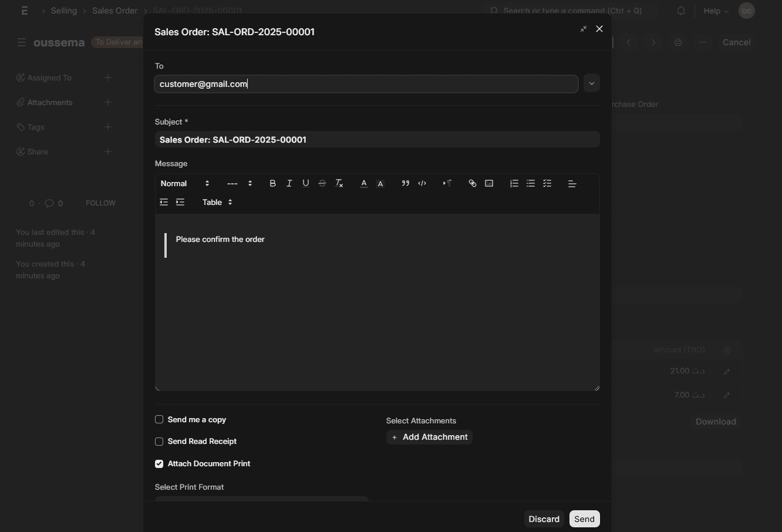Decrease indent of message text
Image resolution: width=782 pixels, height=532 pixels.
pos(164,203)
